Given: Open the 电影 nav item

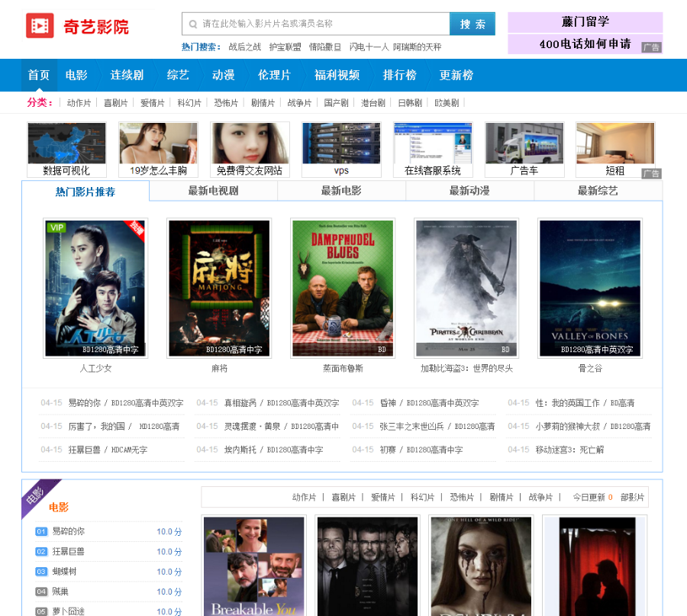Looking at the screenshot, I should coord(76,75).
